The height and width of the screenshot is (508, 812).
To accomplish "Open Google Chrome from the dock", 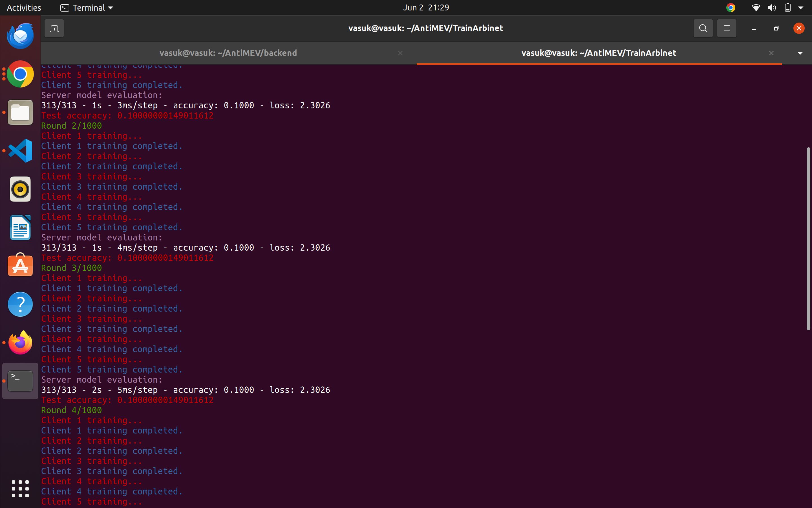I will pyautogui.click(x=20, y=74).
